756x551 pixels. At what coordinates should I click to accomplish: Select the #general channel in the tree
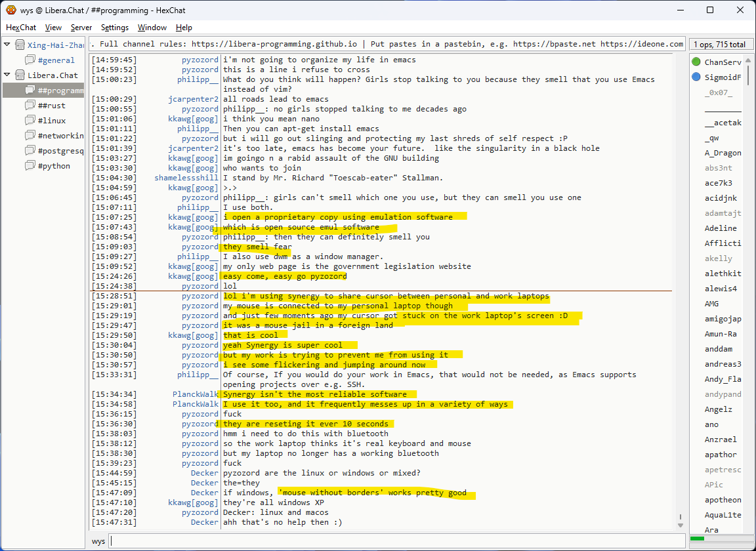point(56,60)
